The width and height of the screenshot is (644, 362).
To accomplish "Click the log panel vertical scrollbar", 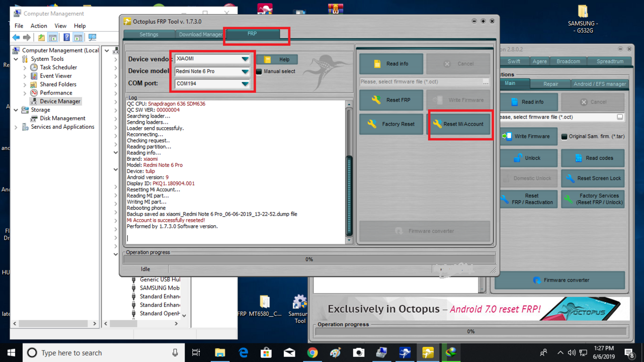I will tap(350, 172).
